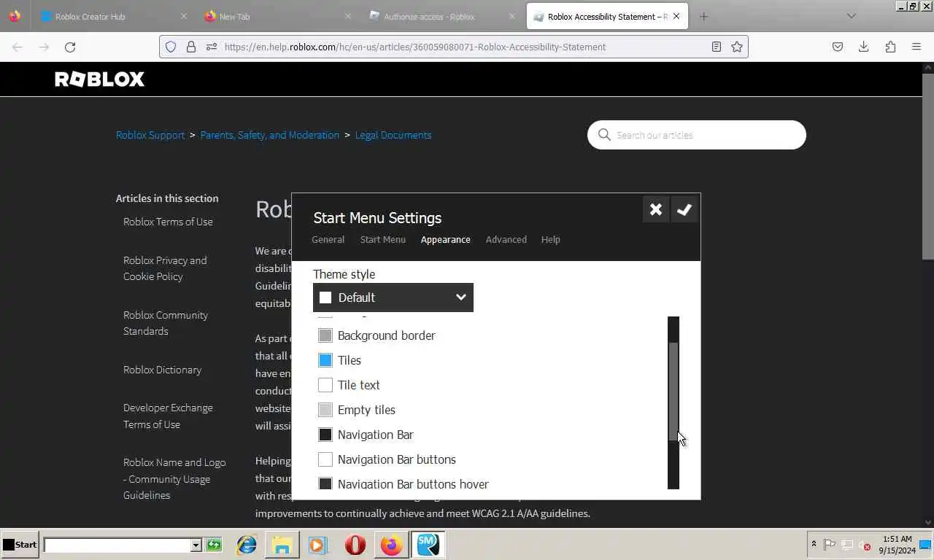
Task: Click the green refresh icon beside taskbar search
Action: [214, 545]
